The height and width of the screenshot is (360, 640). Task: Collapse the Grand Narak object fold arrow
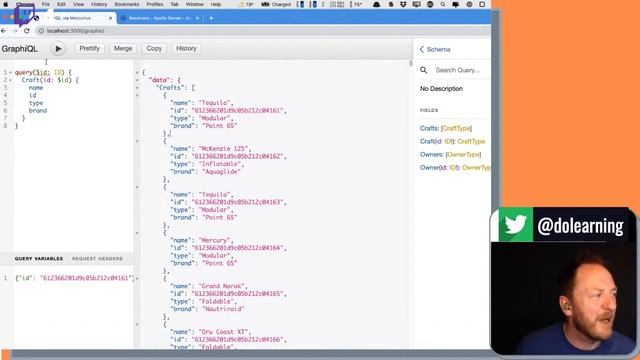tap(137, 278)
